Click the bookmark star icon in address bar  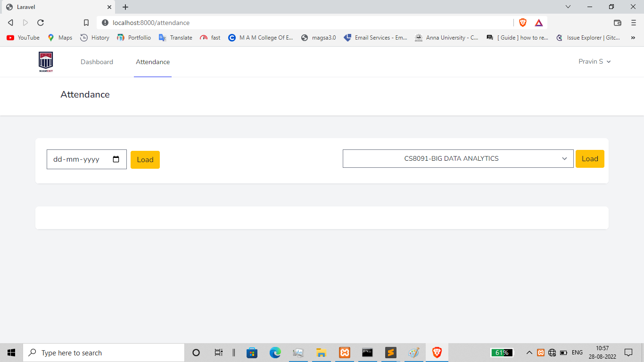86,22
